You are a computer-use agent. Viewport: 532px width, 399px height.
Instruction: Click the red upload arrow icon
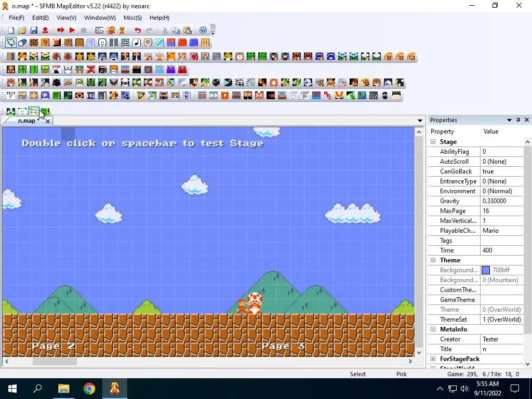tap(45, 30)
